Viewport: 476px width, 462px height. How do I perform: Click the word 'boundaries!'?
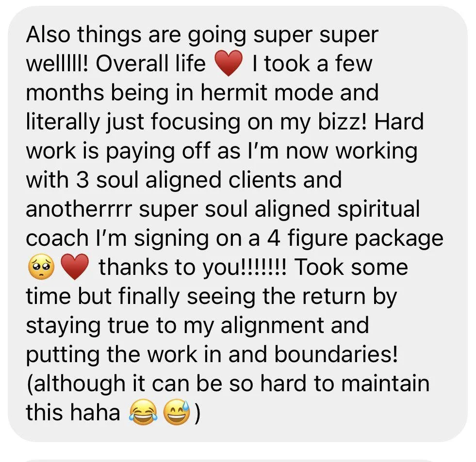336,354
